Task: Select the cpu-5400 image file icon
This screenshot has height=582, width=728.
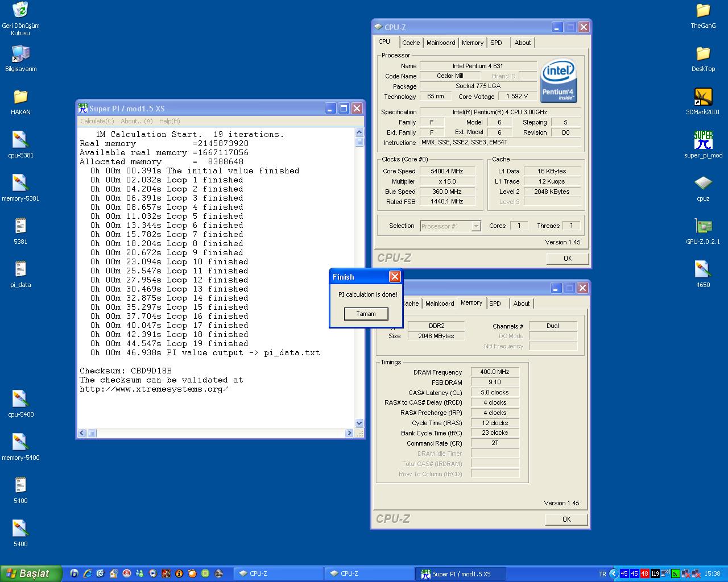Action: [x=20, y=399]
